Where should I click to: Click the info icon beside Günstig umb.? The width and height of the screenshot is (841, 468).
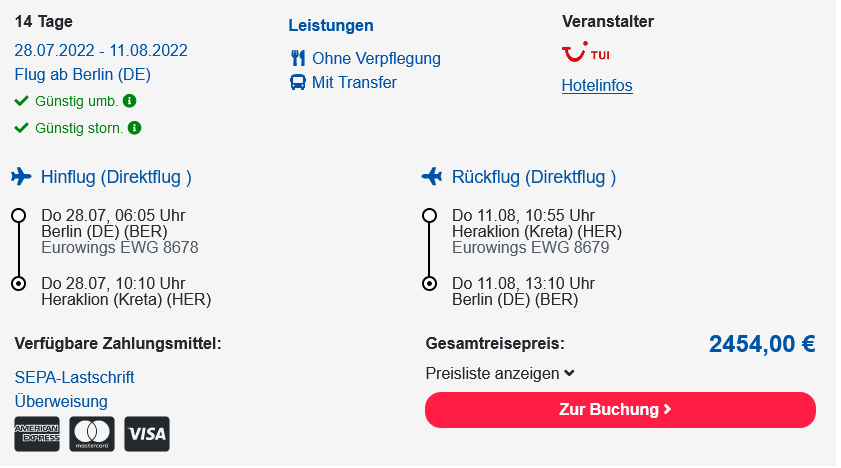130,101
